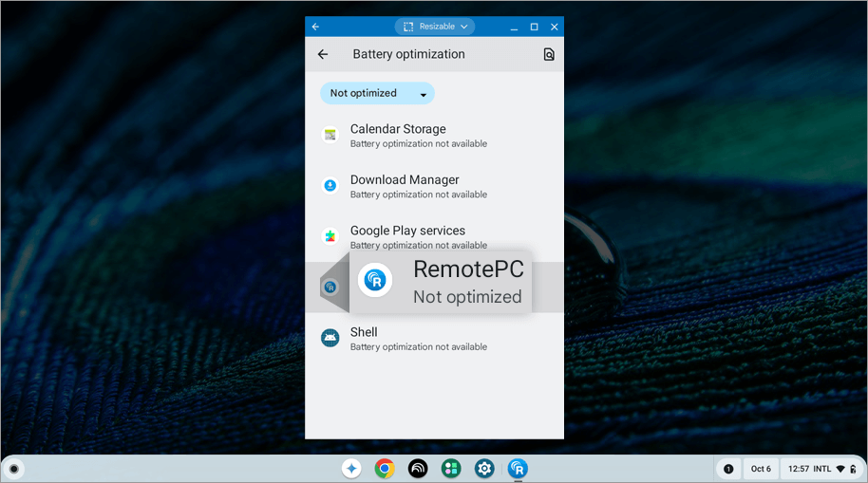The height and width of the screenshot is (483, 868).
Task: Open Chrome from the shelf
Action: [385, 468]
